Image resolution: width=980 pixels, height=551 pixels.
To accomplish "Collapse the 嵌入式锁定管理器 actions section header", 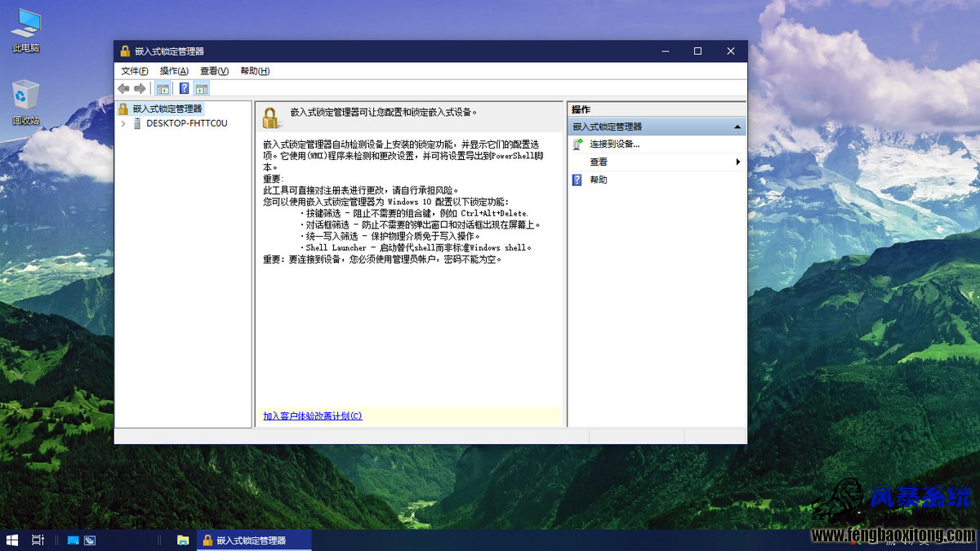I will pos(738,127).
